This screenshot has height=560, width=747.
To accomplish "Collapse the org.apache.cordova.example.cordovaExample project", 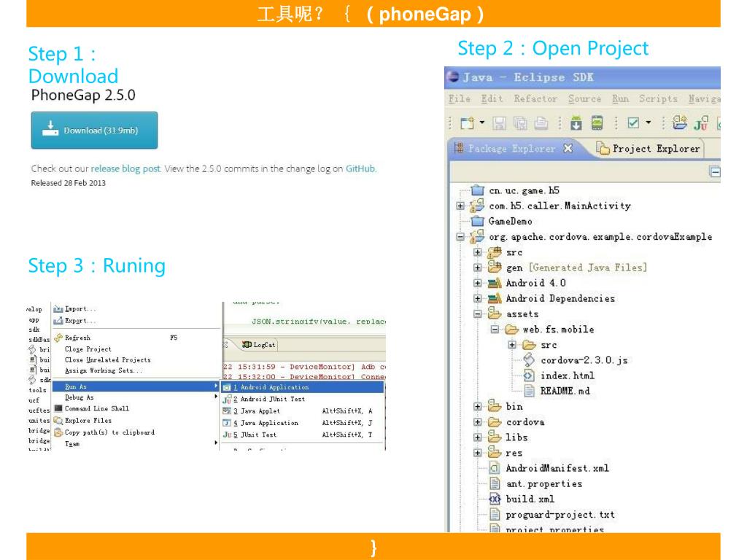I will point(460,237).
